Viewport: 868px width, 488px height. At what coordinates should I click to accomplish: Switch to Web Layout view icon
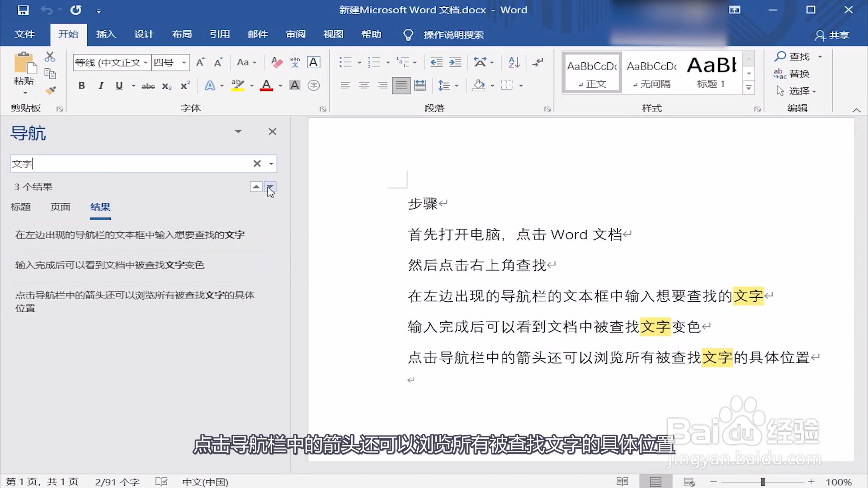pyautogui.click(x=689, y=482)
